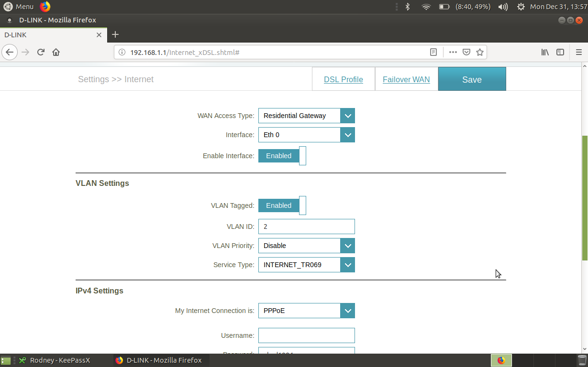Open the system settings gear in top panel
Screen dimensions: 588x367
[521, 7]
